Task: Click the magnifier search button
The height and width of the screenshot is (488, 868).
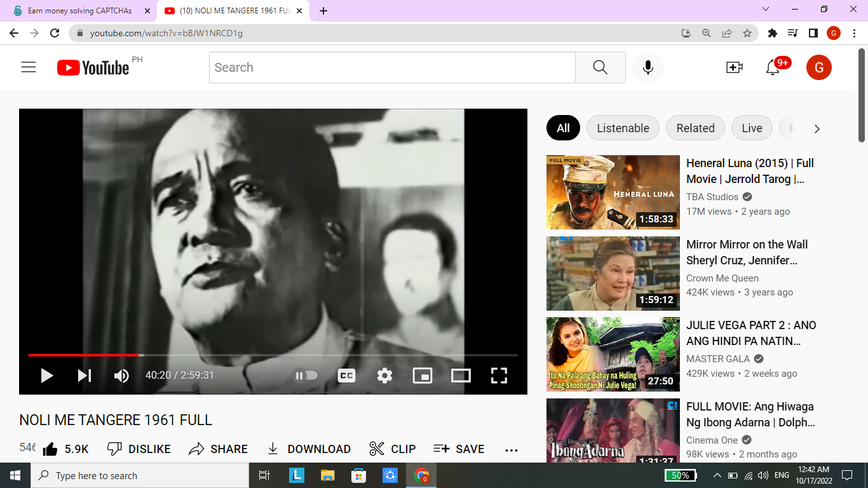Action: point(600,67)
